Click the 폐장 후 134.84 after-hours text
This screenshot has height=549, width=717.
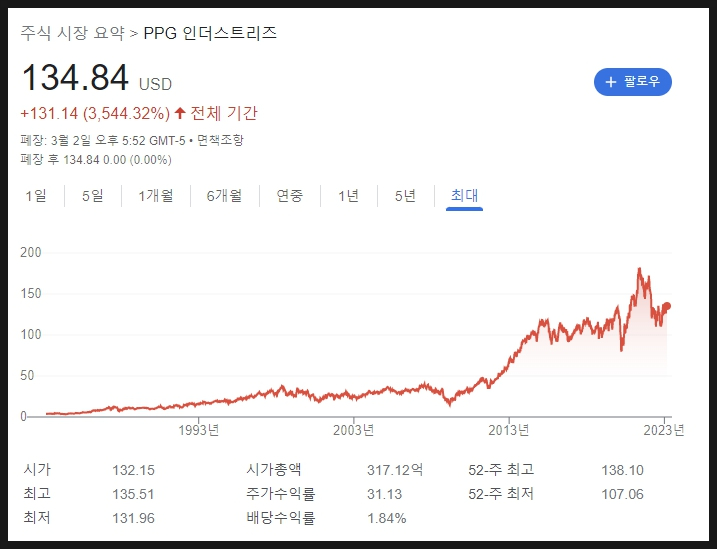(x=96, y=160)
